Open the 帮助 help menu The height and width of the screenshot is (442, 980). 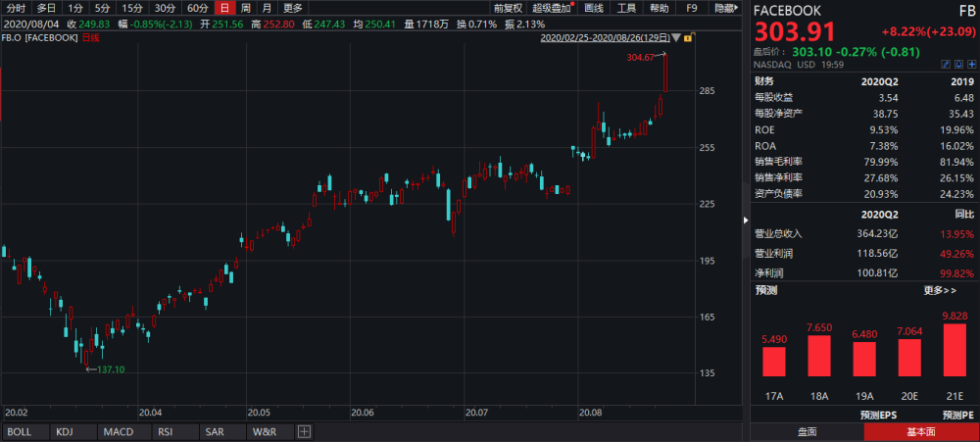659,8
